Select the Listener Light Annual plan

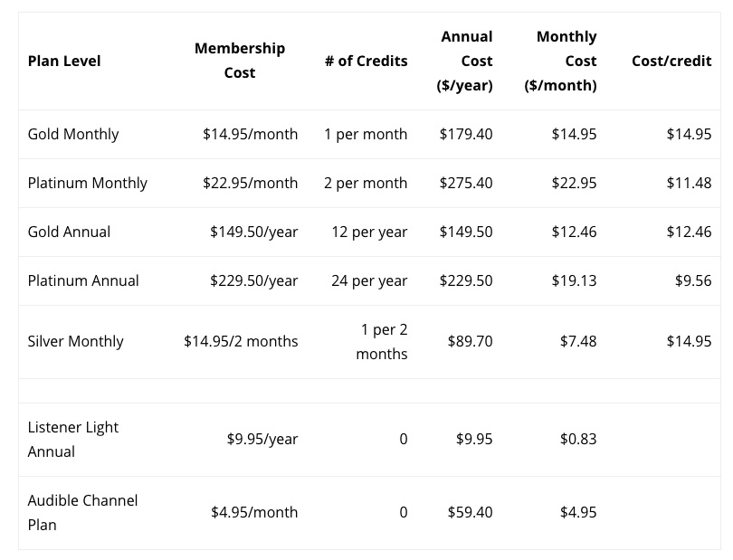pos(73,439)
